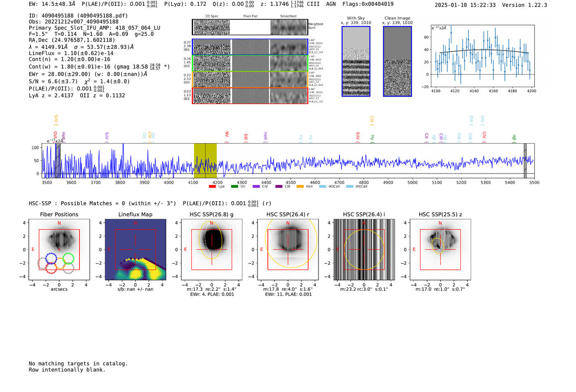
Task: Click the orange HeII legend swatch
Action: point(300,187)
